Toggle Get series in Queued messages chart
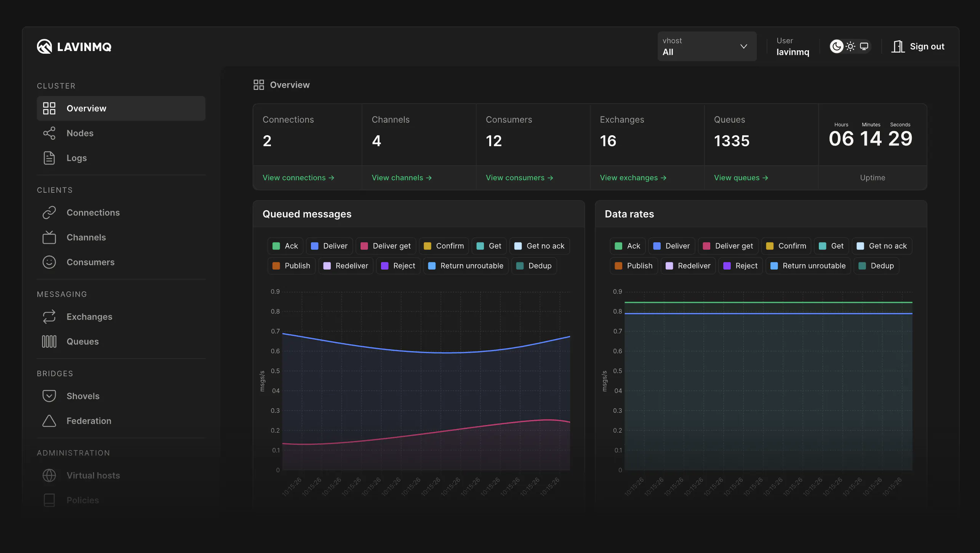Viewport: 980px width, 553px height. coord(489,246)
